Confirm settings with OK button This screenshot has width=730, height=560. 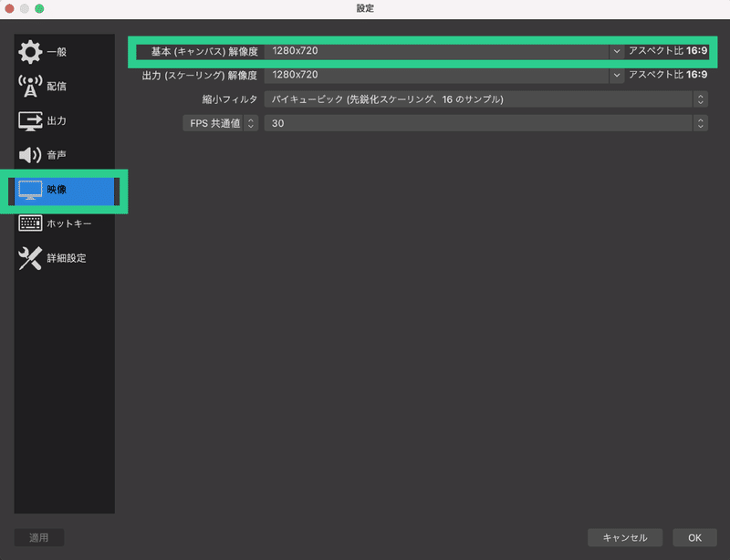694,538
